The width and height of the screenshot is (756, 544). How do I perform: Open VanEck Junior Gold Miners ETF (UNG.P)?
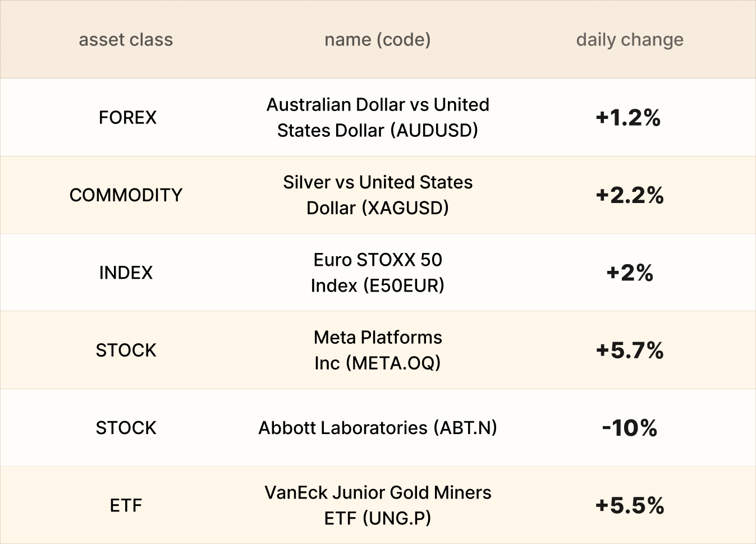pyautogui.click(x=377, y=505)
